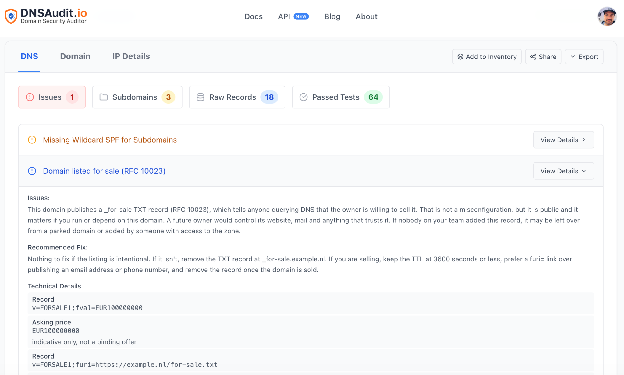Click the Subdomains folder icon
Screen dimensions: 624x375
[x=104, y=97]
